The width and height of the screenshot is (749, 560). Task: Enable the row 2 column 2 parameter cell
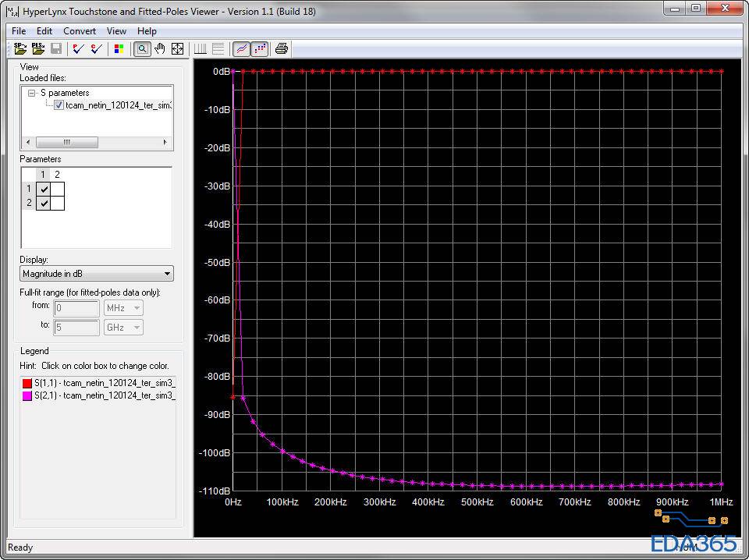click(x=58, y=203)
